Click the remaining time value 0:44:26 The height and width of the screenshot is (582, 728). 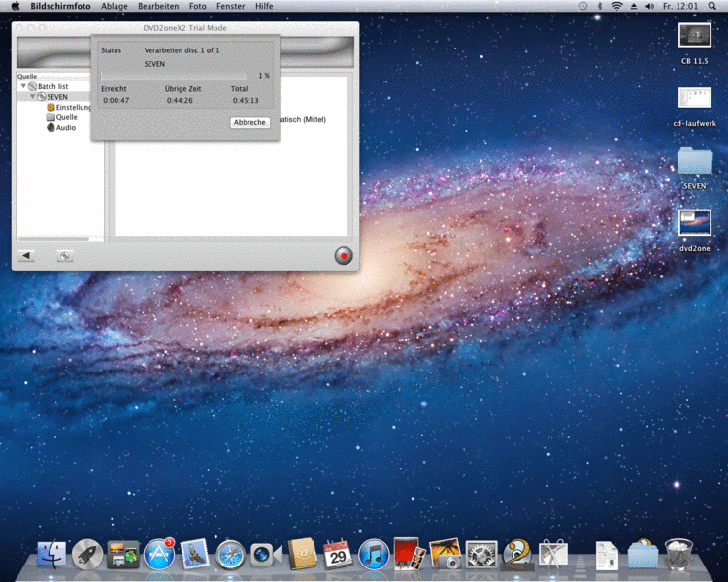[x=180, y=100]
